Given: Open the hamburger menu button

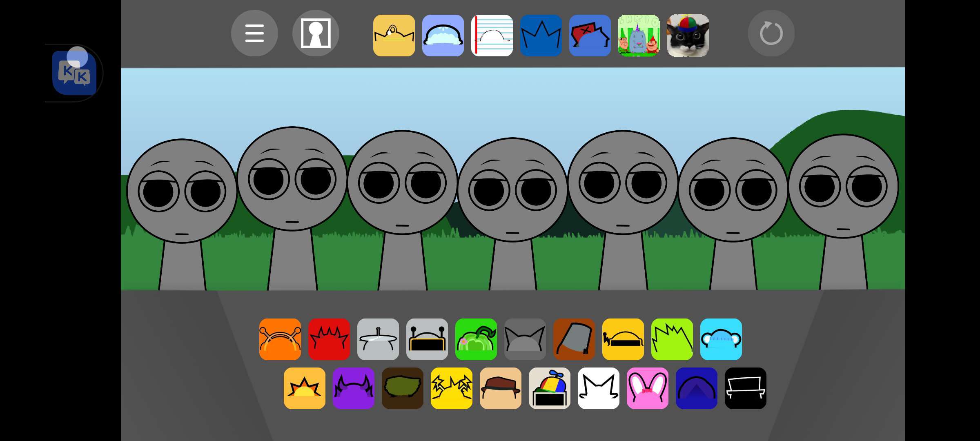Looking at the screenshot, I should tap(254, 33).
